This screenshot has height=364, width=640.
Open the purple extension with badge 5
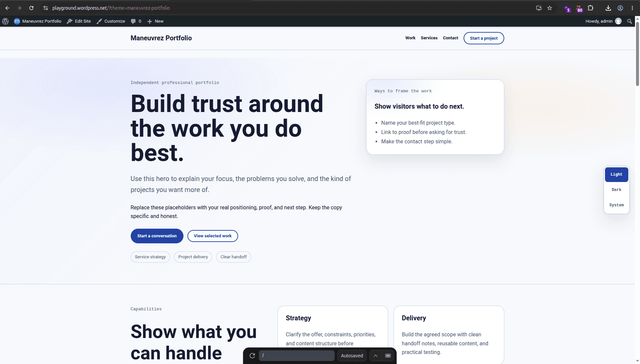[567, 9]
